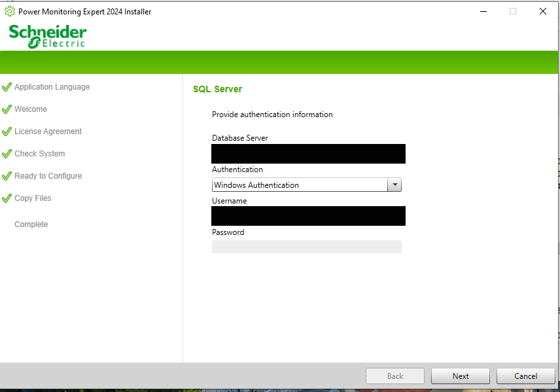Click the Username label
Screen dimensions: 560x392
point(229,201)
